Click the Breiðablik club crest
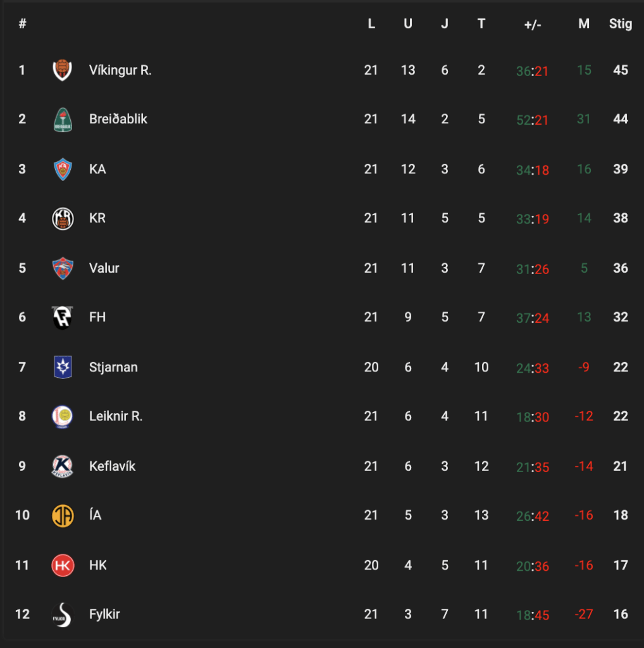Image resolution: width=644 pixels, height=648 pixels. 63,120
